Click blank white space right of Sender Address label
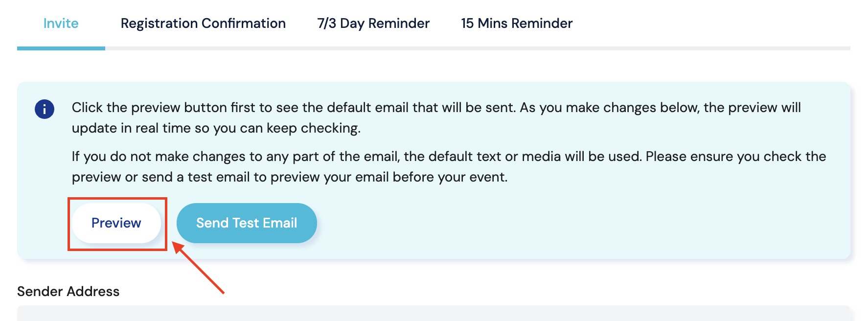 (x=440, y=292)
